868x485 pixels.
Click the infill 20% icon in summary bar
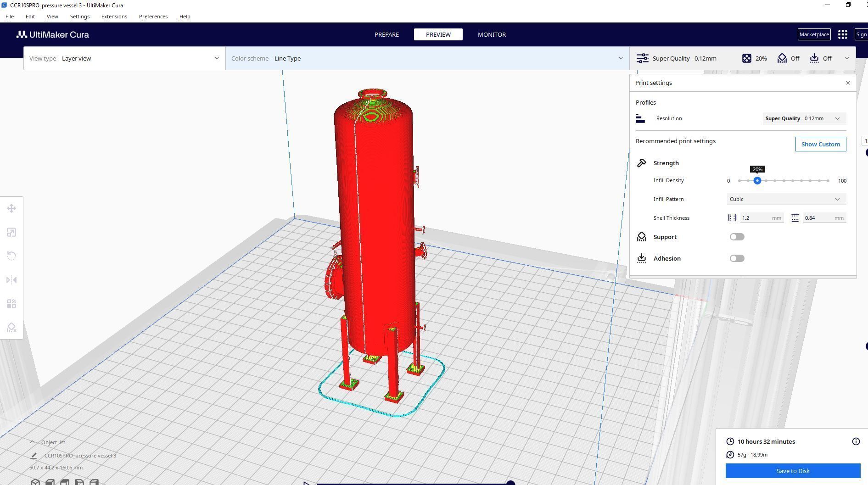point(747,58)
